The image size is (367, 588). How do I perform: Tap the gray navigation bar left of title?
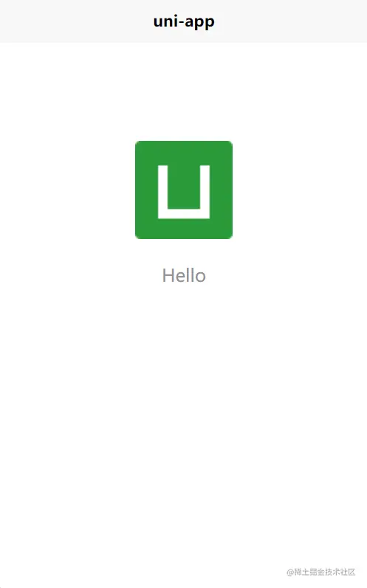[75, 21]
